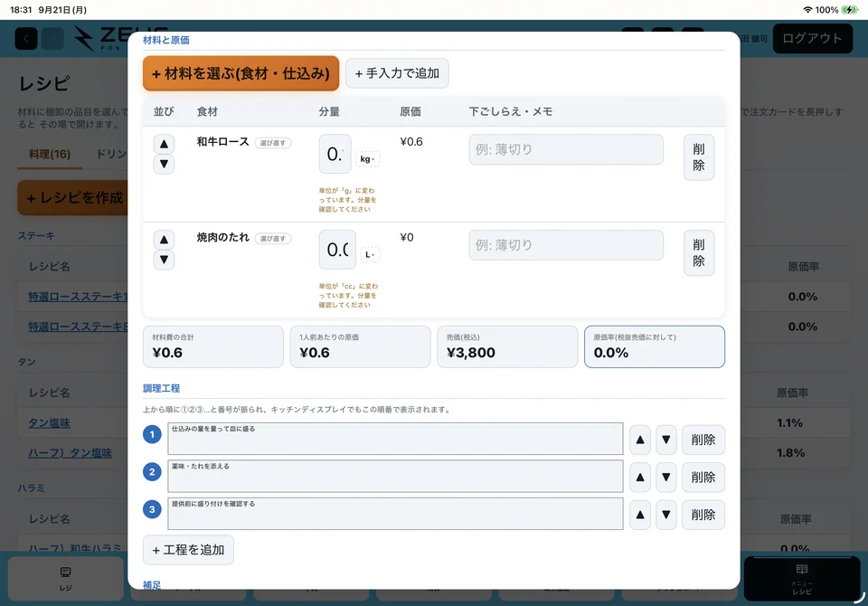Focus the 焼肉のたれ quantity field
This screenshot has height=606, width=868.
(337, 250)
